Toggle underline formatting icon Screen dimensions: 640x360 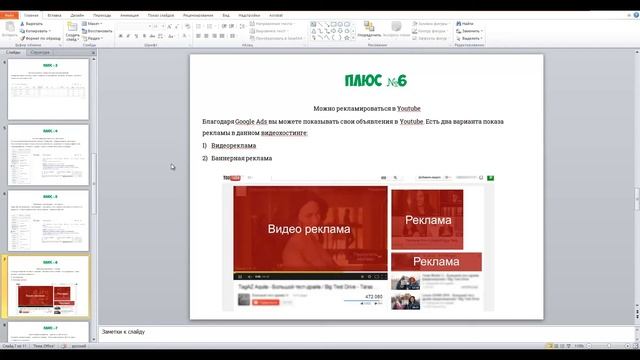[x=136, y=36]
